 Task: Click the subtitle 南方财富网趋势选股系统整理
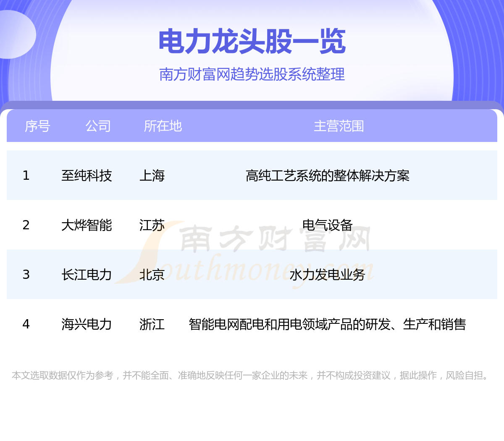252,74
